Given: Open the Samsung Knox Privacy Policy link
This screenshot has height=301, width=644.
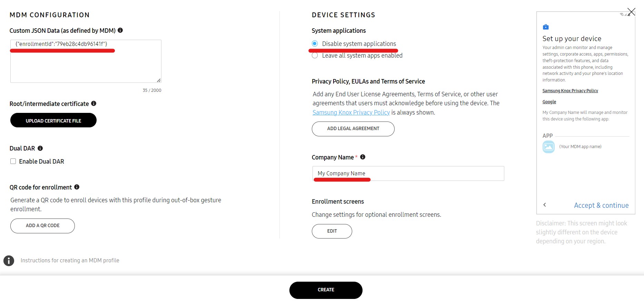Looking at the screenshot, I should (x=351, y=113).
